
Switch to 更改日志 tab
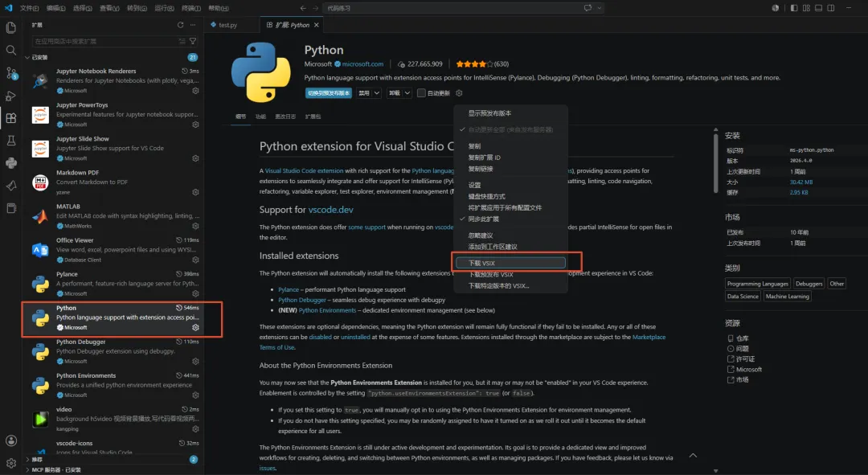(x=285, y=117)
